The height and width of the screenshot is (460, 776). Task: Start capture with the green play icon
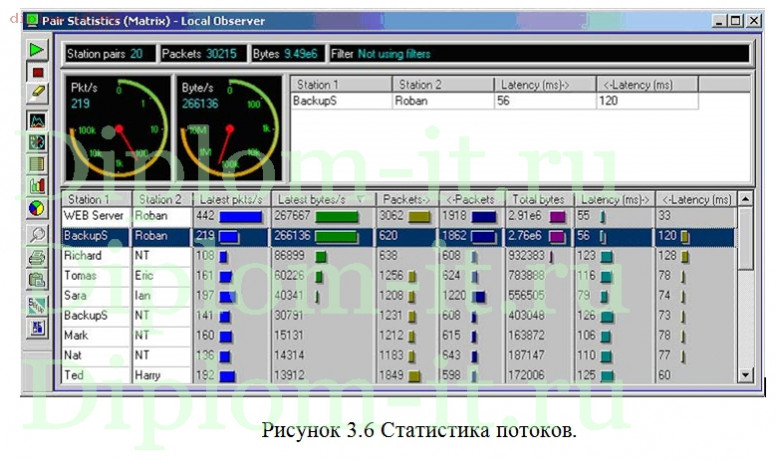tap(37, 50)
